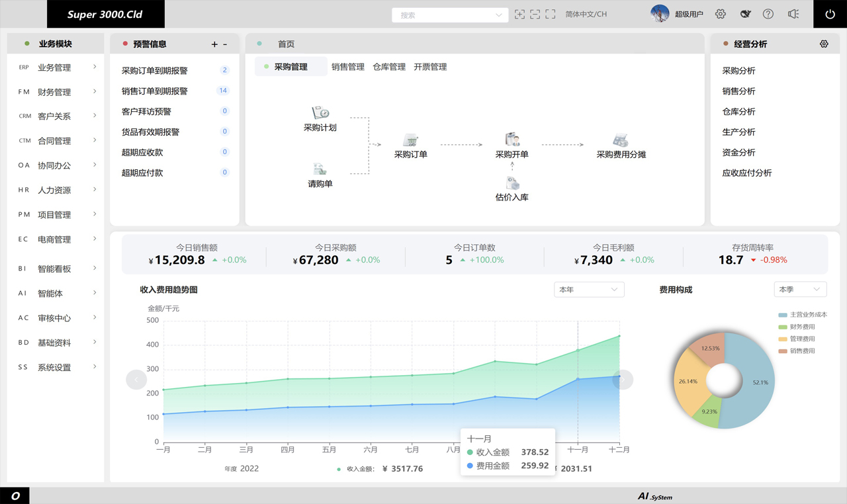Viewport: 847px width, 504px height.
Task: Switch to the 仓库管理 tab
Action: tap(389, 67)
